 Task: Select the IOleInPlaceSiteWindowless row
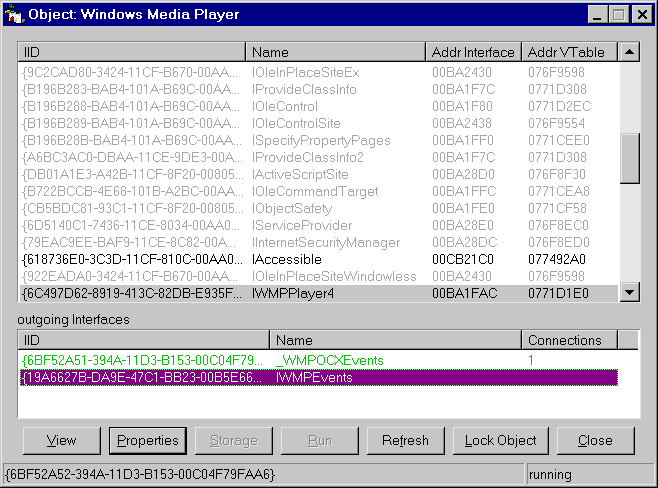pyautogui.click(x=319, y=276)
